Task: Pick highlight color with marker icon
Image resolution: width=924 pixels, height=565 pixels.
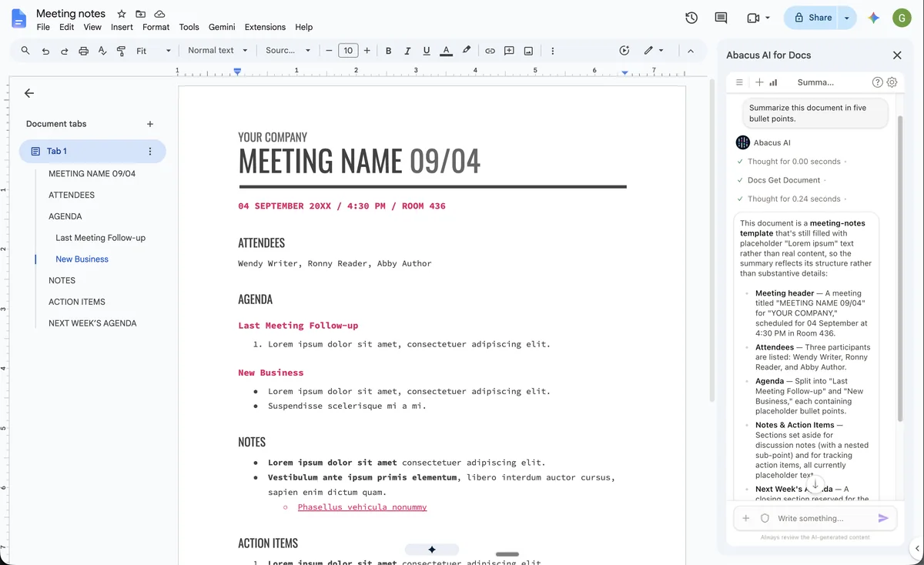Action: 466,51
